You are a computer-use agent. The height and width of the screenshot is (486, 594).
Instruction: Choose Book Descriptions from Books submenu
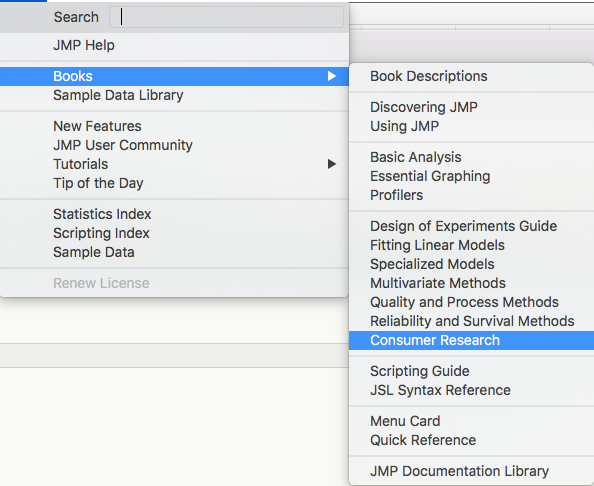click(x=471, y=76)
